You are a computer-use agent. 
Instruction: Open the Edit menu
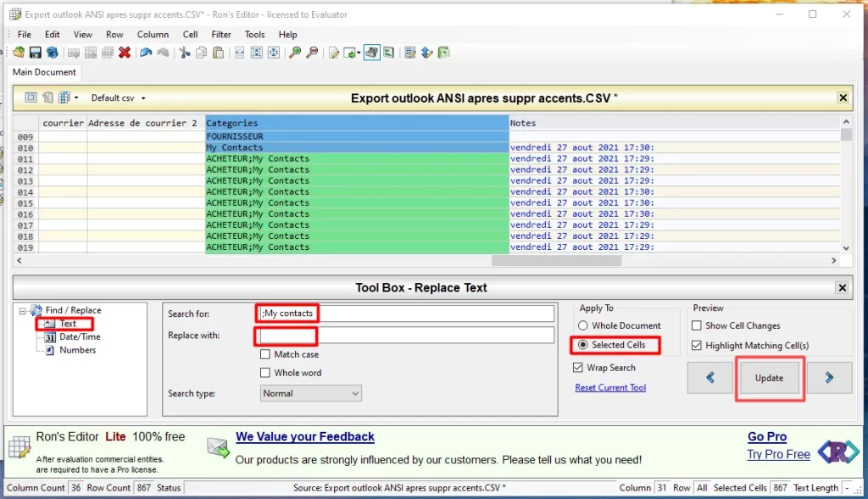(x=52, y=34)
